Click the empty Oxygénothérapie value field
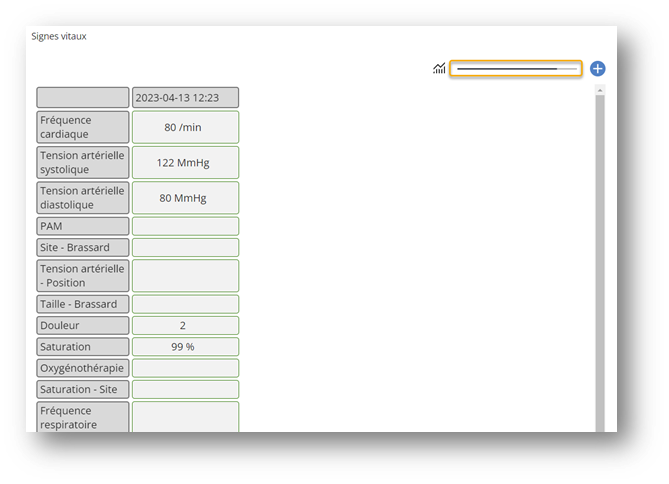Viewport: 669px width, 484px height. pos(185,368)
